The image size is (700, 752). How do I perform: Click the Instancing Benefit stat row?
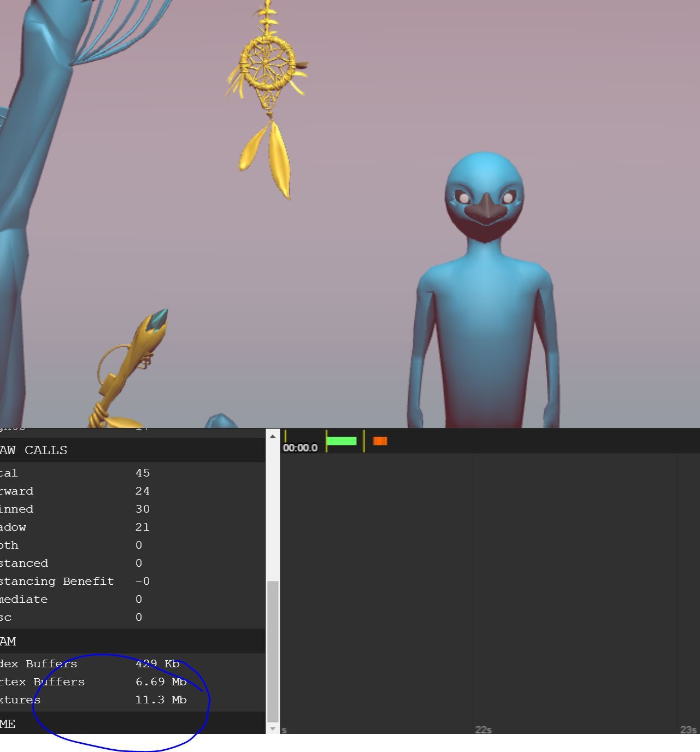click(x=74, y=581)
